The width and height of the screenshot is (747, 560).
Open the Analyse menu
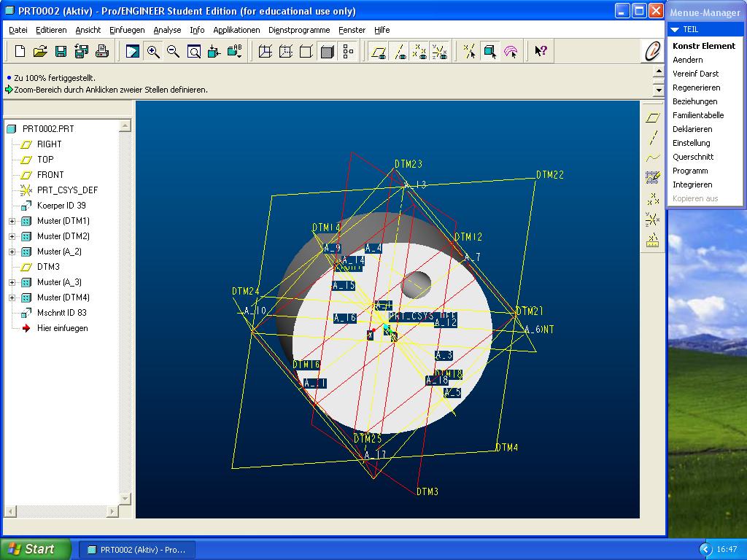[x=167, y=30]
